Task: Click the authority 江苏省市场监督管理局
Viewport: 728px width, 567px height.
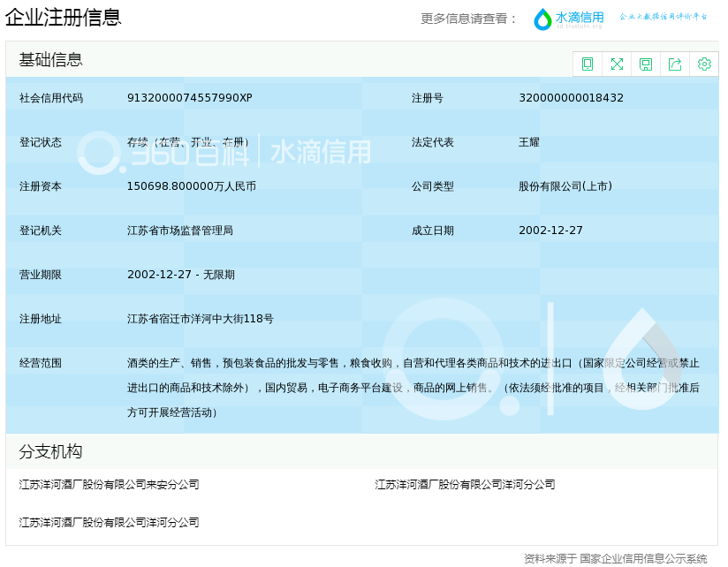Action: (x=180, y=231)
